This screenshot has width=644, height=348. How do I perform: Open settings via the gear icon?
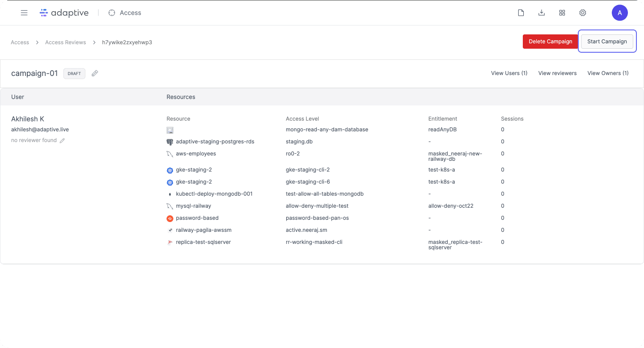tap(583, 13)
